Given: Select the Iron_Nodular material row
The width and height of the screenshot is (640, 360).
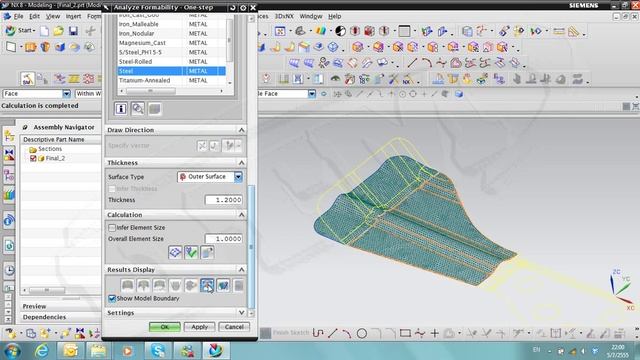Looking at the screenshot, I should pyautogui.click(x=171, y=33).
